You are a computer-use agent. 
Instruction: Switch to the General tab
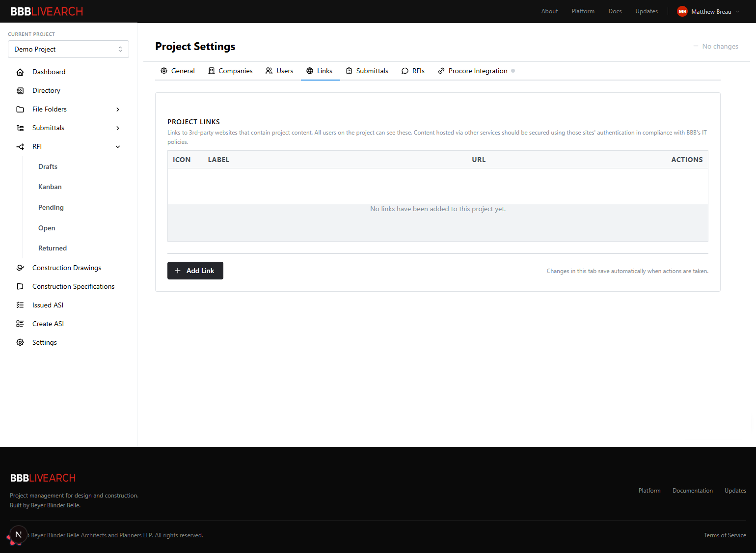coord(178,71)
